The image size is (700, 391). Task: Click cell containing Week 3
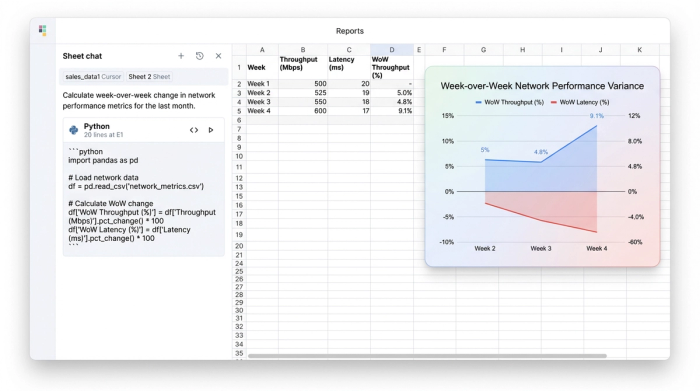tap(262, 102)
